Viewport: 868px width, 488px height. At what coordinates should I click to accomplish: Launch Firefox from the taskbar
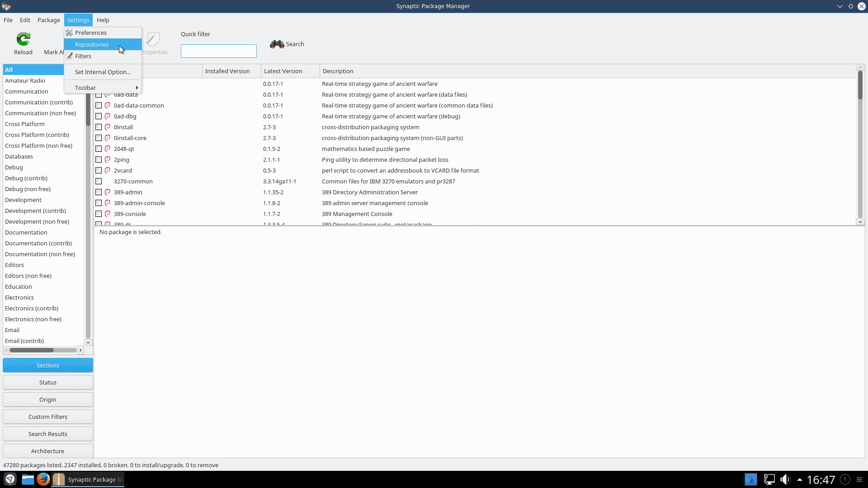43,479
